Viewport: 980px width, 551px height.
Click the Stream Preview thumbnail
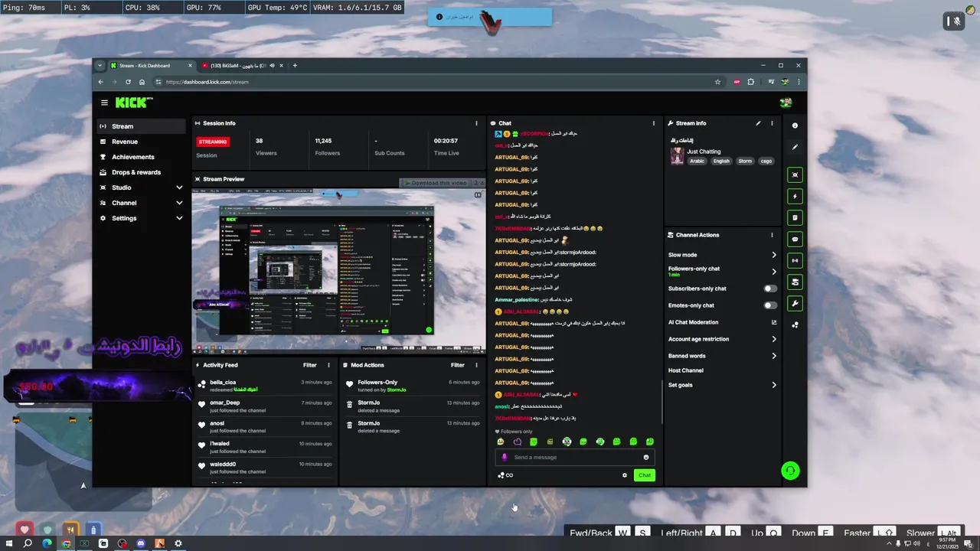(338, 271)
